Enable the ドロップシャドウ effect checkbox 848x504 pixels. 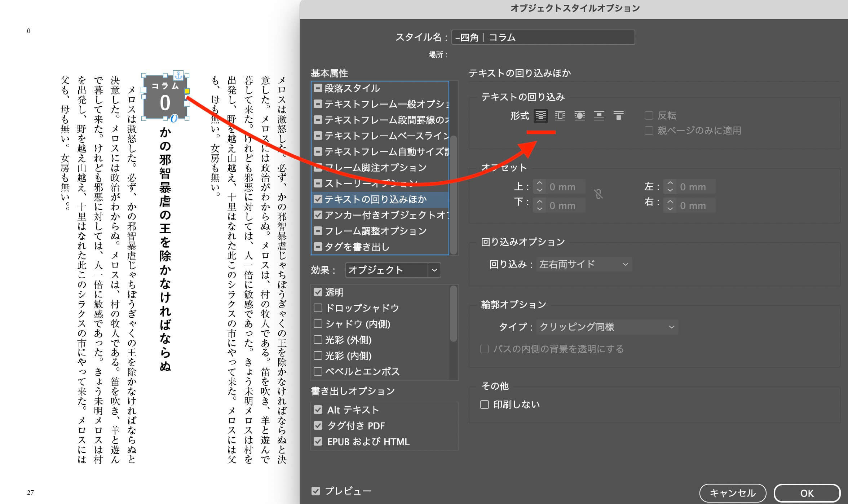click(x=318, y=308)
